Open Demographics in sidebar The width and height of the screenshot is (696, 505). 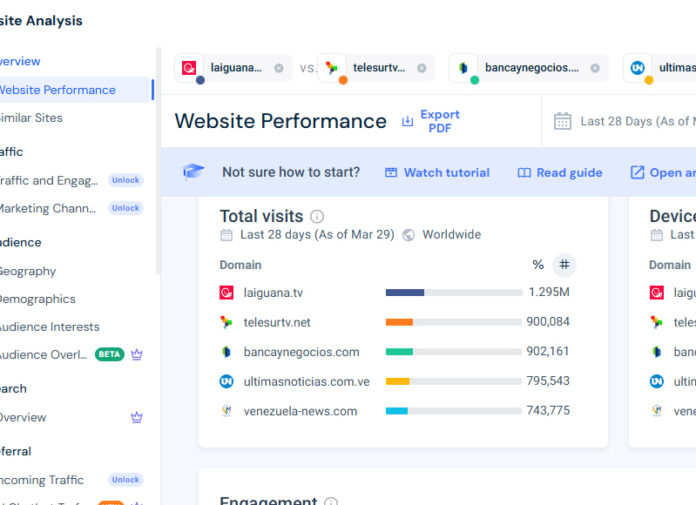[38, 299]
